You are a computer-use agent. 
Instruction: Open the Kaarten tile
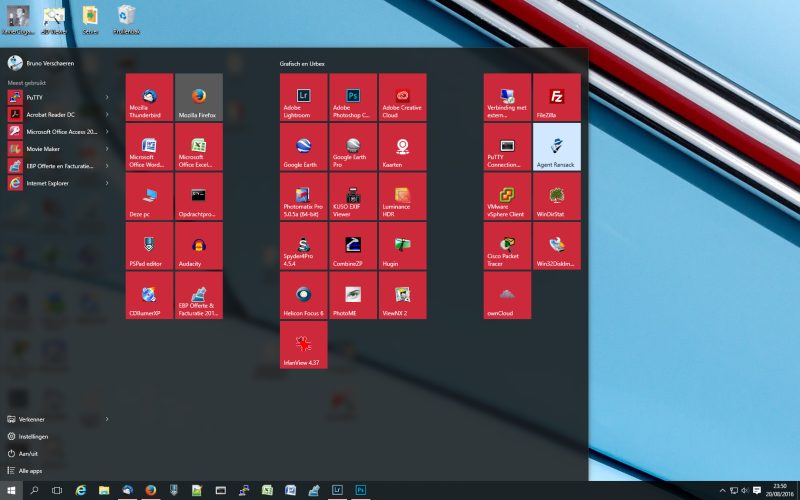(403, 146)
